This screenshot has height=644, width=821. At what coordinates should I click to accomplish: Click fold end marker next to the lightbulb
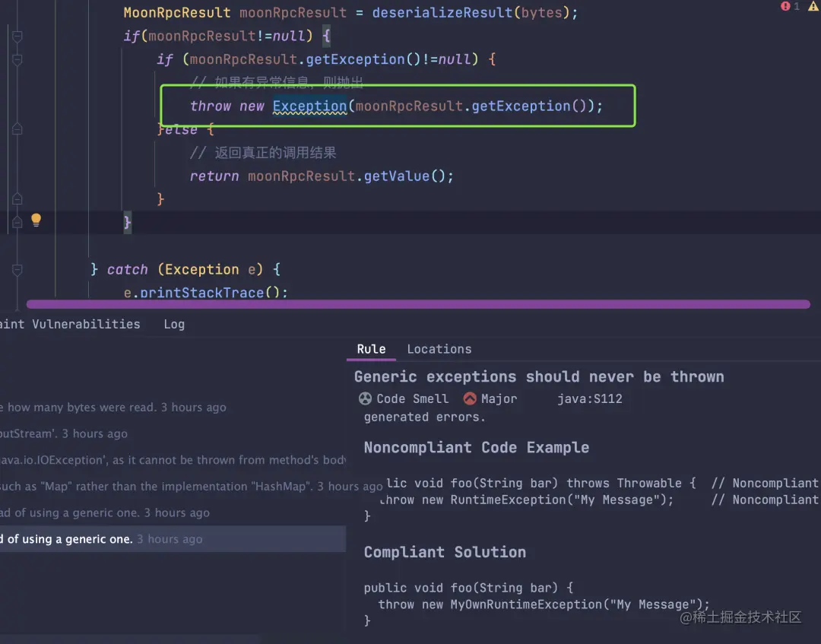point(17,223)
